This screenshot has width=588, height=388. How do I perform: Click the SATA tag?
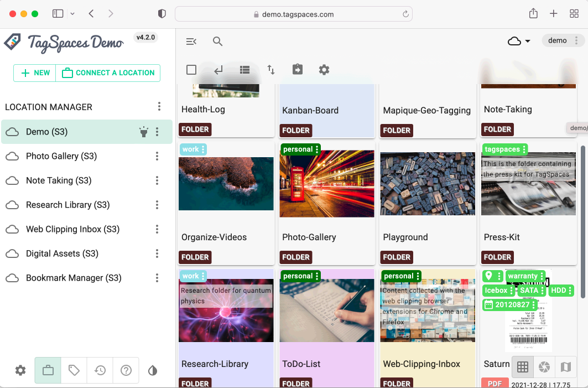tap(532, 291)
